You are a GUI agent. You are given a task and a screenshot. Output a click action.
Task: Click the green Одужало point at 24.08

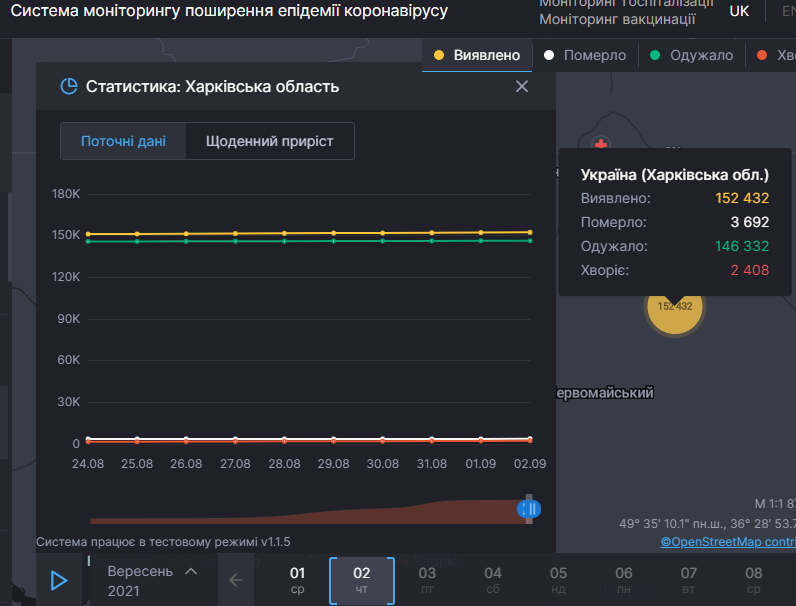pyautogui.click(x=88, y=242)
